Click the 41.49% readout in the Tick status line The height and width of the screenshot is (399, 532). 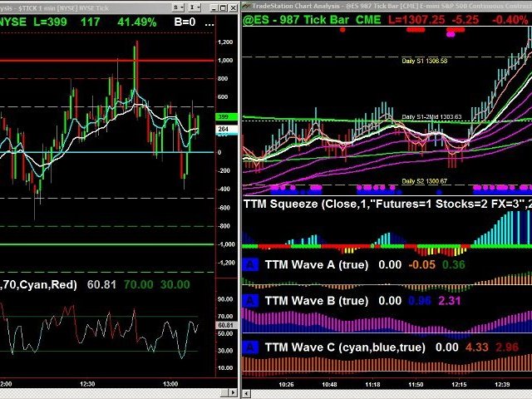click(x=137, y=22)
